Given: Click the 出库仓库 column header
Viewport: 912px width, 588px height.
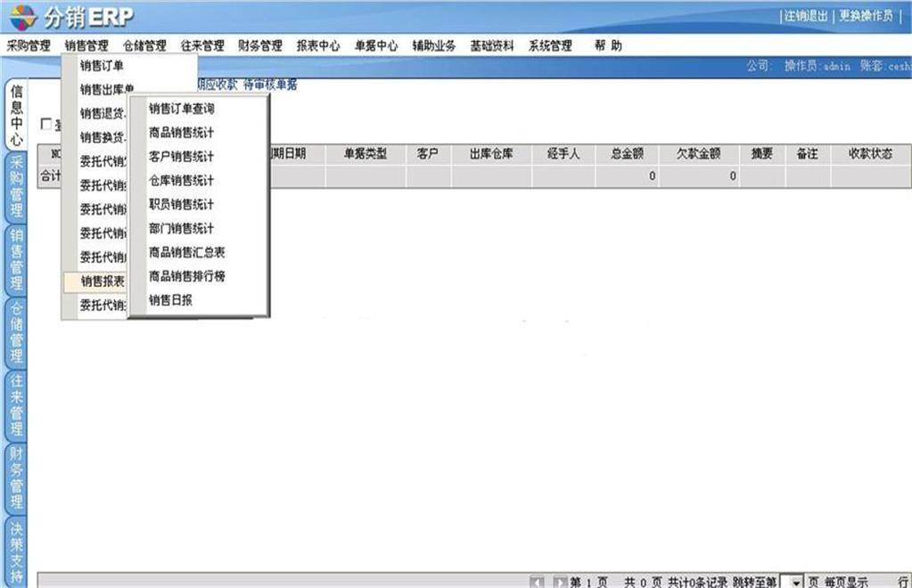Looking at the screenshot, I should pyautogui.click(x=491, y=154).
